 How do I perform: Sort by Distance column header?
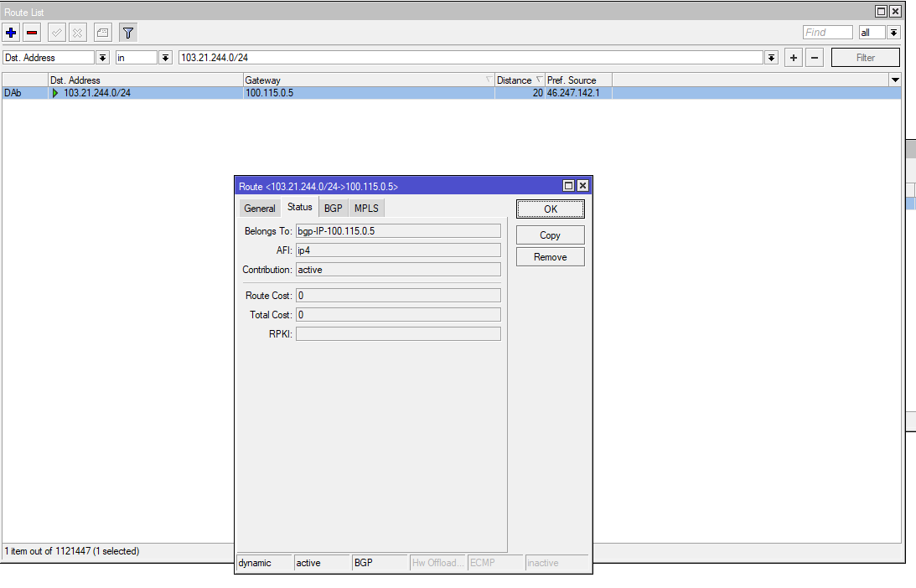pyautogui.click(x=520, y=80)
